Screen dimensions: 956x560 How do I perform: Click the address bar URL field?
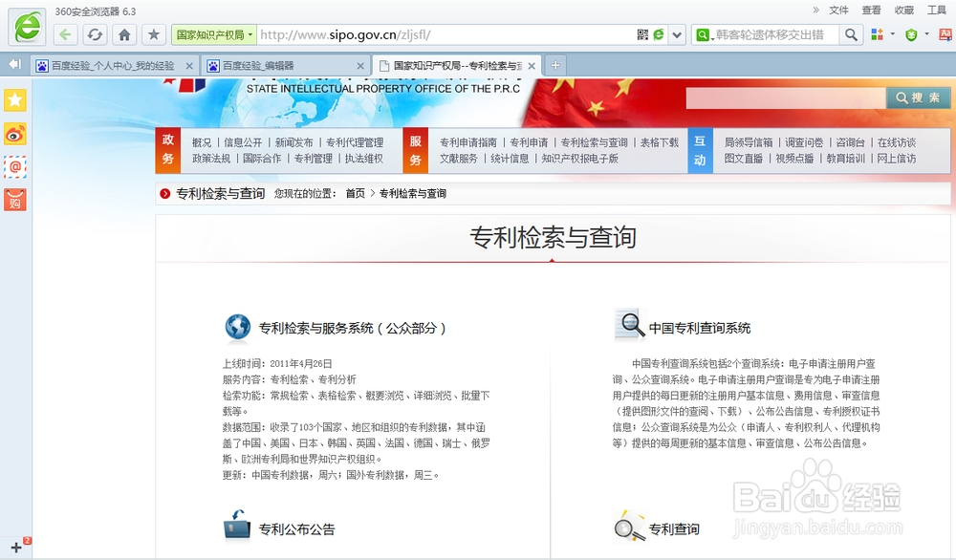click(x=445, y=34)
